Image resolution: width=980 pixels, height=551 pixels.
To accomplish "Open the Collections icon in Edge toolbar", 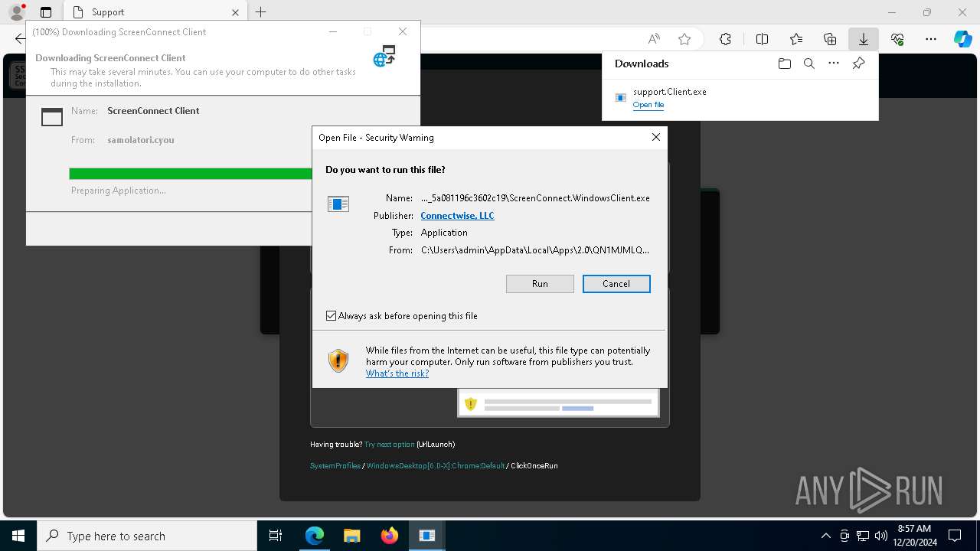I will 830,39.
